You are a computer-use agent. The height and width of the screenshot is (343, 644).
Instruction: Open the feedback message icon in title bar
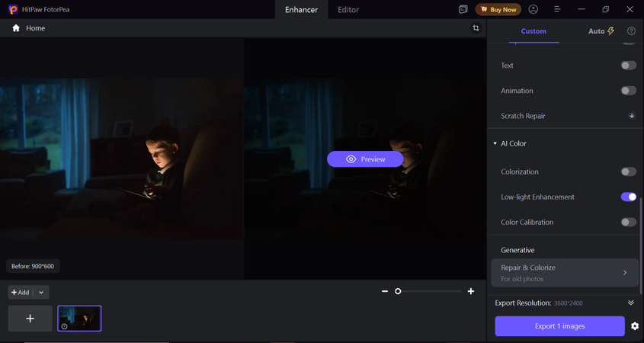(x=463, y=9)
